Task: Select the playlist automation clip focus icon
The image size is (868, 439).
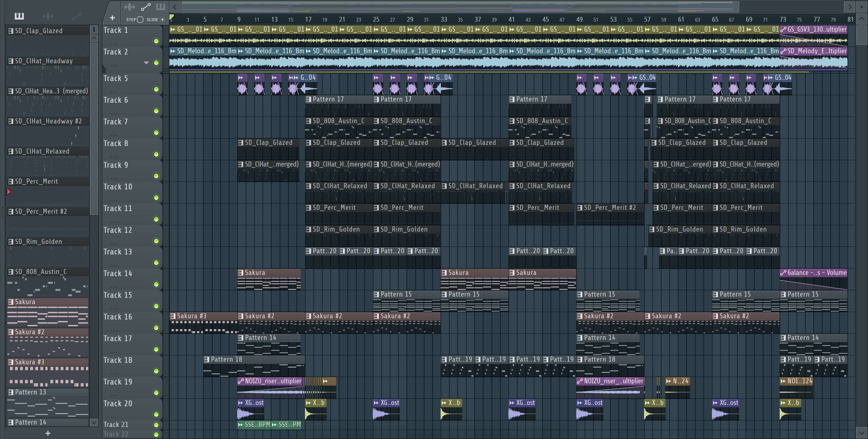Action: pos(146,7)
